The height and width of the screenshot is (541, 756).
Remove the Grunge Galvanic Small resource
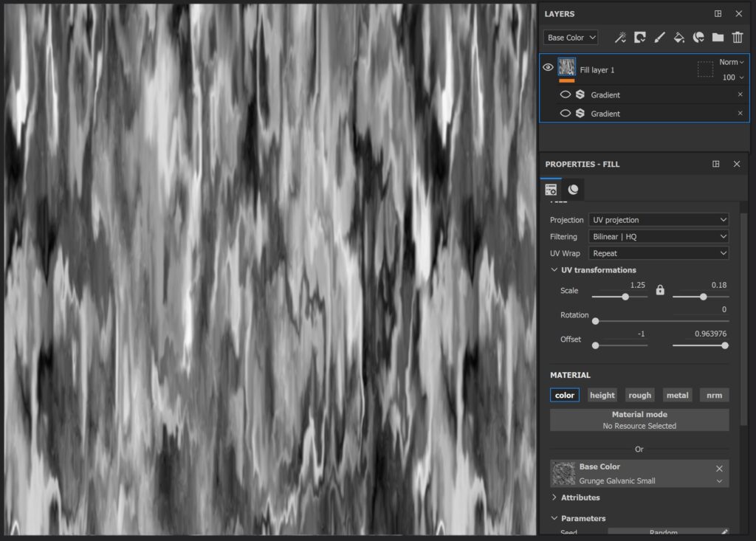719,469
